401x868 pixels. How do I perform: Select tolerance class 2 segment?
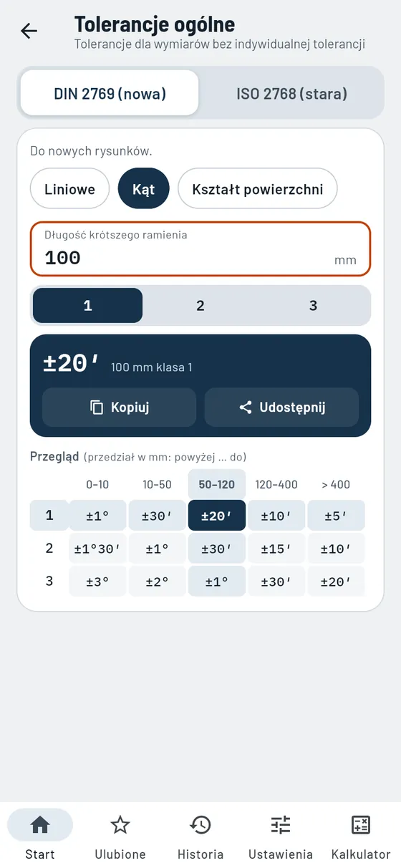[x=200, y=306]
